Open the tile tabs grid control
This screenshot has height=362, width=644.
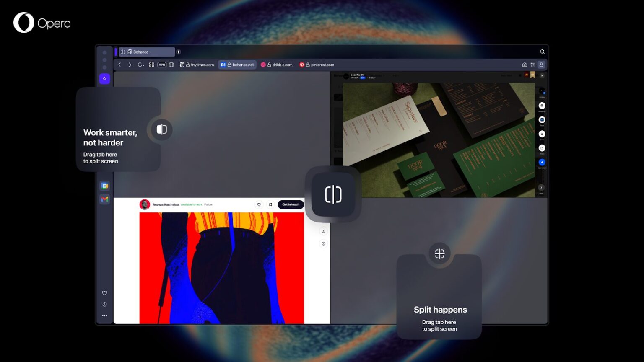151,65
